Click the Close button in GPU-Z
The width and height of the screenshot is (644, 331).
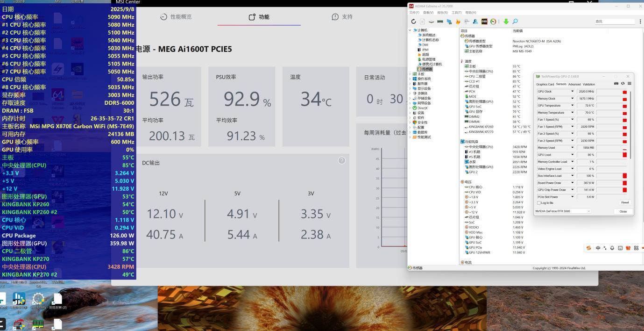623,211
